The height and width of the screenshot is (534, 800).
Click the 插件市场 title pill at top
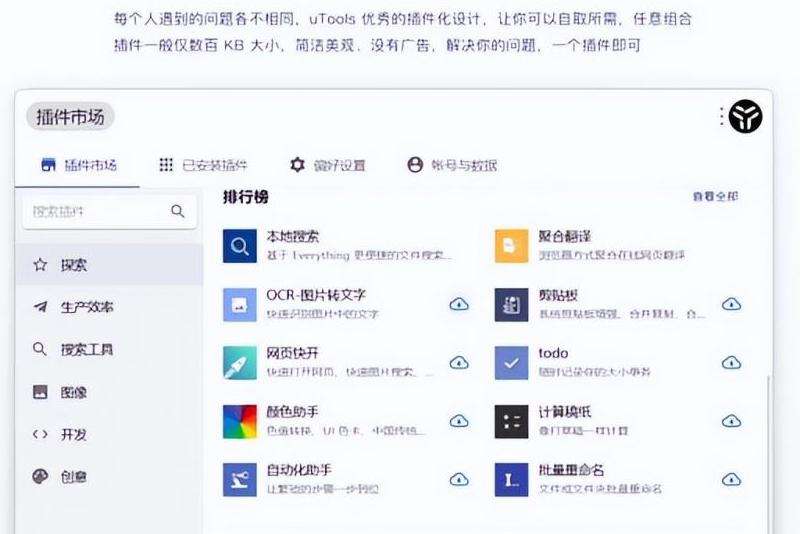click(x=70, y=117)
